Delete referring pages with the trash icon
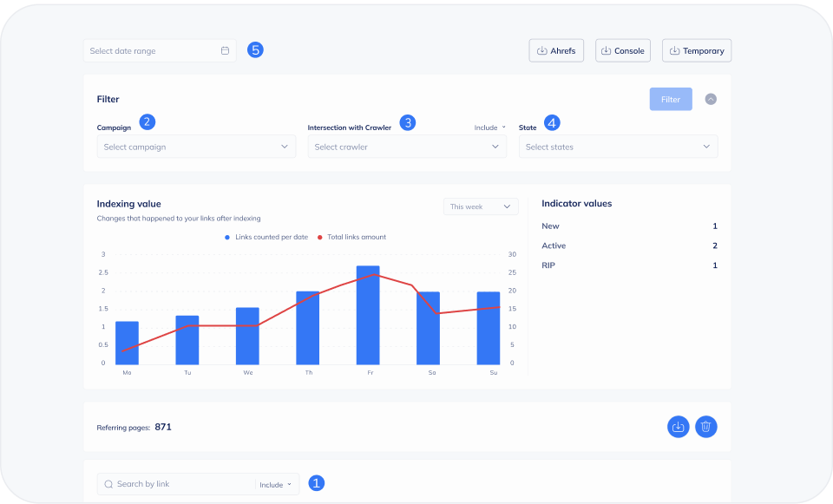 point(706,427)
